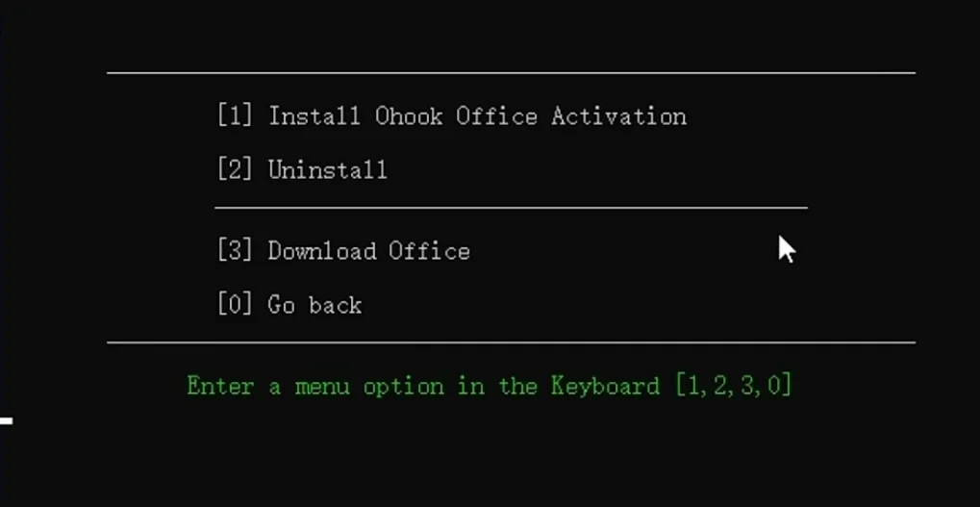
Task: Click the word Office in Download Office
Action: coord(429,252)
